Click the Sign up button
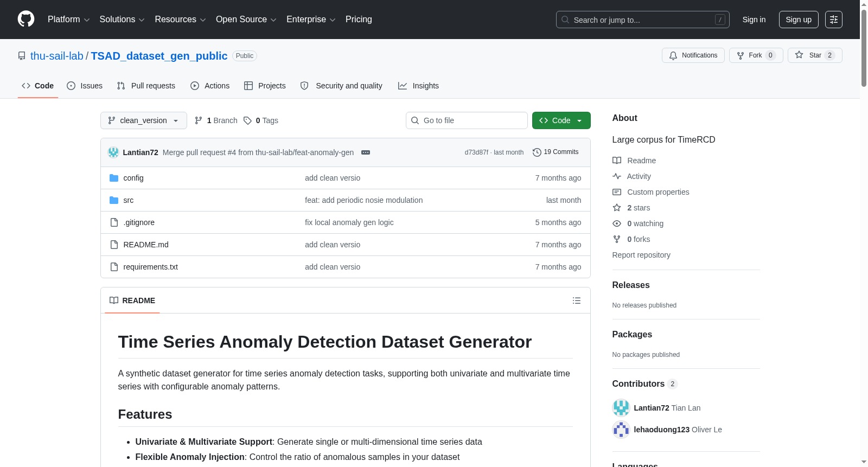This screenshot has width=868, height=467. pos(799,20)
